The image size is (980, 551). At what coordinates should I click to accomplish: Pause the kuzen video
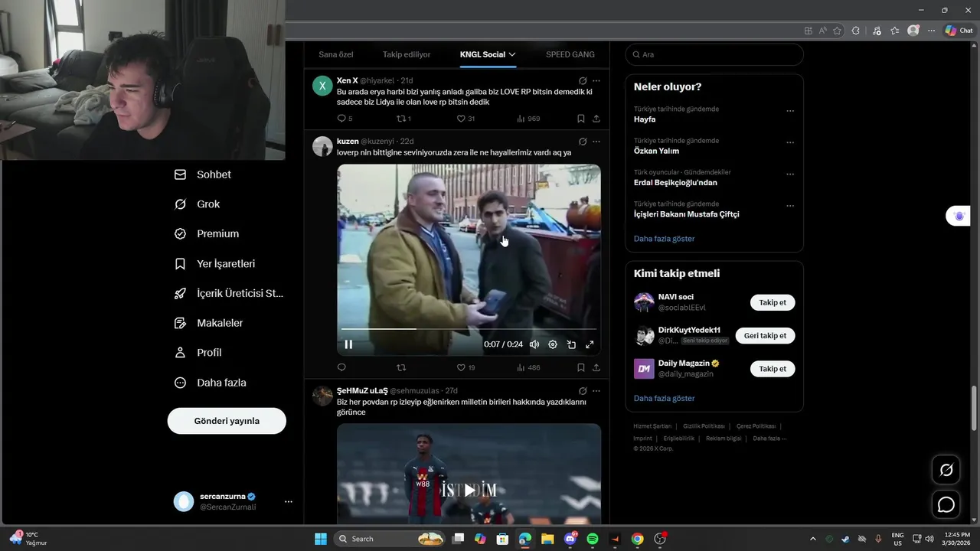click(x=348, y=344)
